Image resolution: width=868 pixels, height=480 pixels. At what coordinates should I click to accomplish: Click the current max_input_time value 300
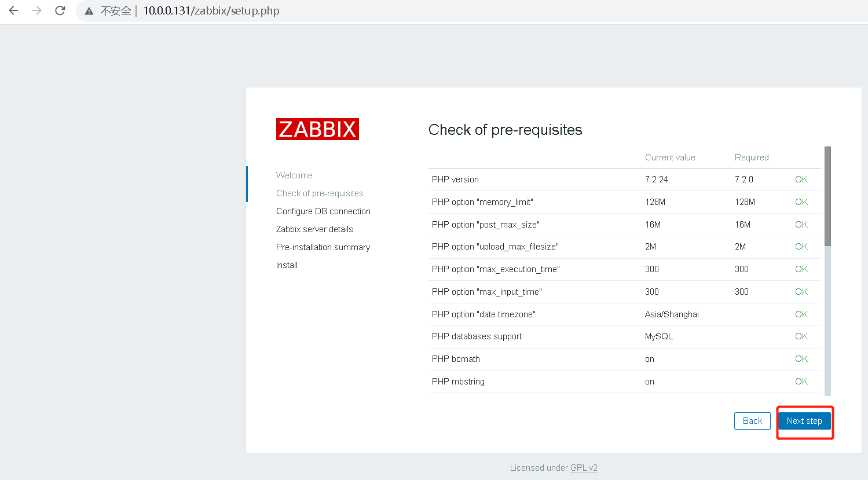(x=652, y=292)
